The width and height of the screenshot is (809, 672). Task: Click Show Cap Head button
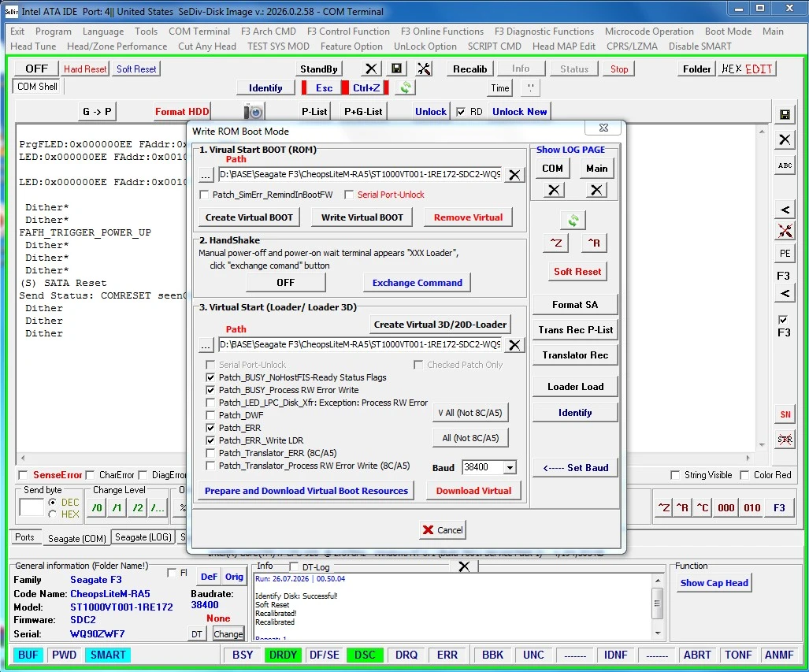point(714,583)
